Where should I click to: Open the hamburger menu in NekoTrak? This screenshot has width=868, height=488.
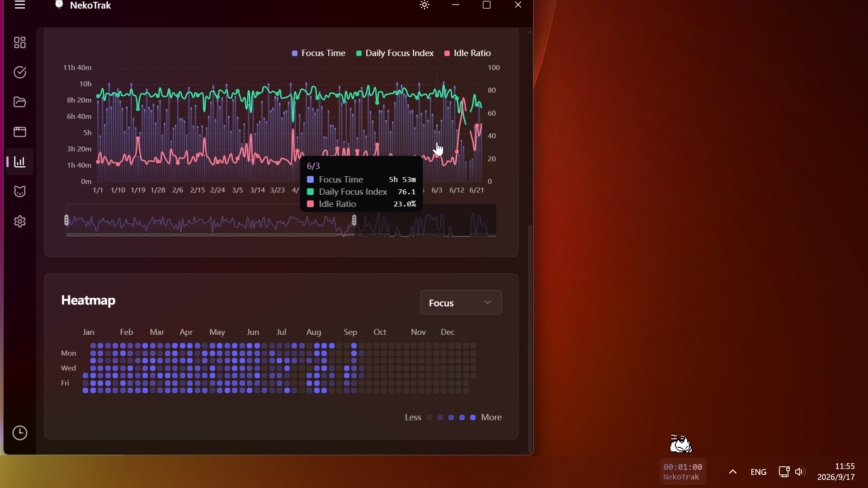20,5
